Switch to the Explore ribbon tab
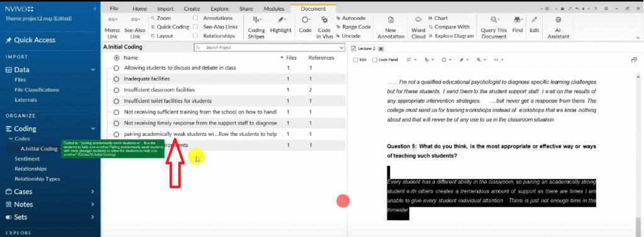Screen dimensions: 644x237 [x=219, y=9]
